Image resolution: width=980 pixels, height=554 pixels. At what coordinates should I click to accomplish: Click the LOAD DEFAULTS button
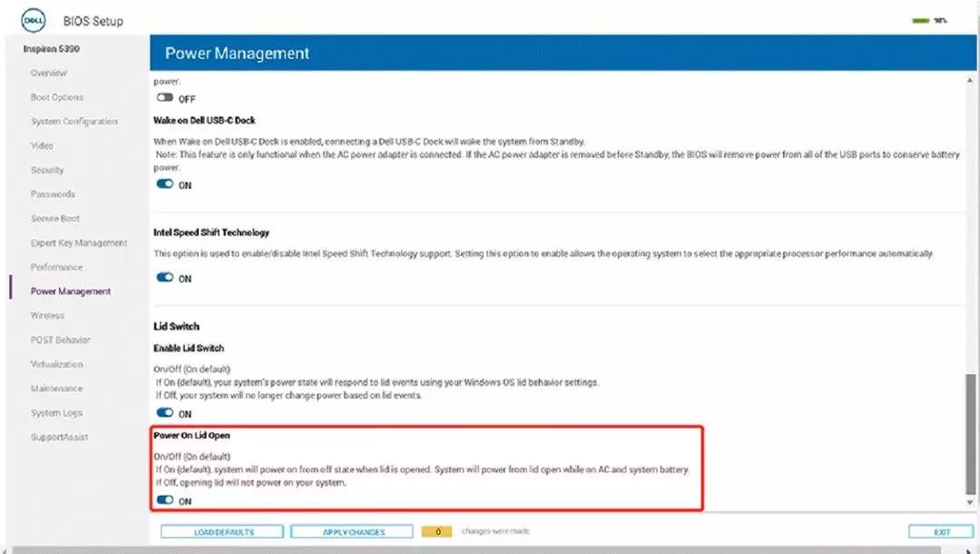222,531
